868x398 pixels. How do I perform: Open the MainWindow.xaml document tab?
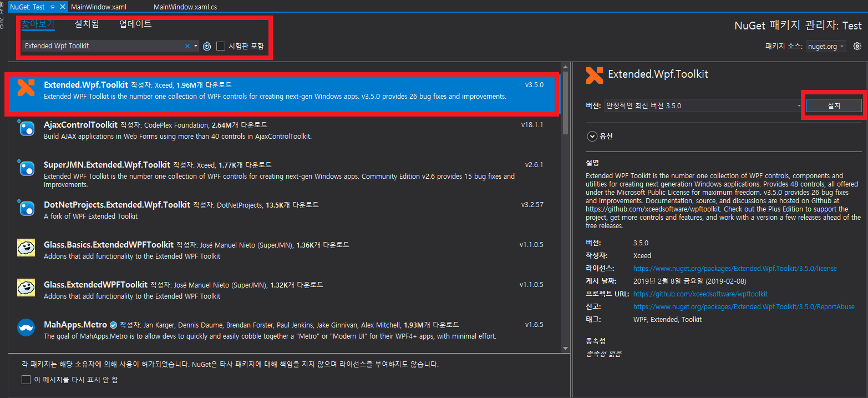pyautogui.click(x=99, y=7)
